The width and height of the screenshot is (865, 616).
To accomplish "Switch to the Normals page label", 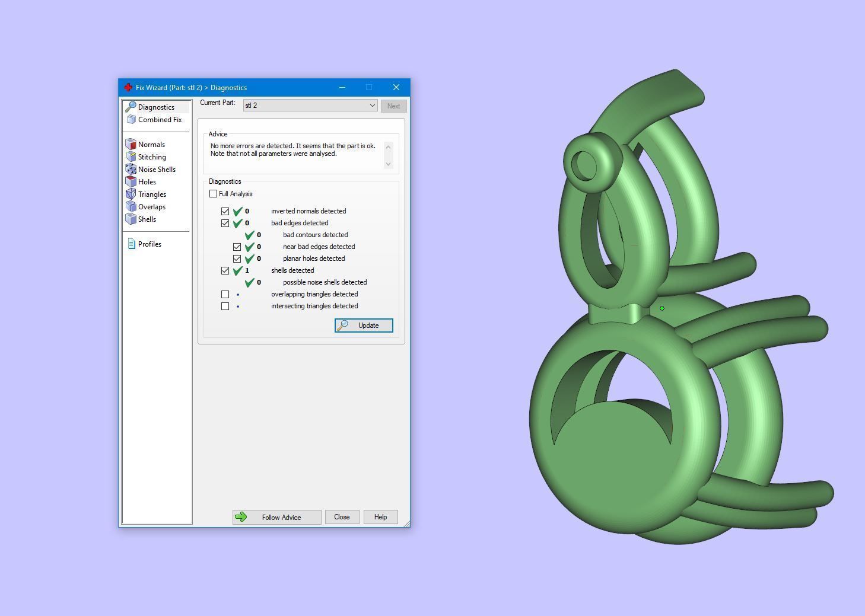I will [x=151, y=145].
